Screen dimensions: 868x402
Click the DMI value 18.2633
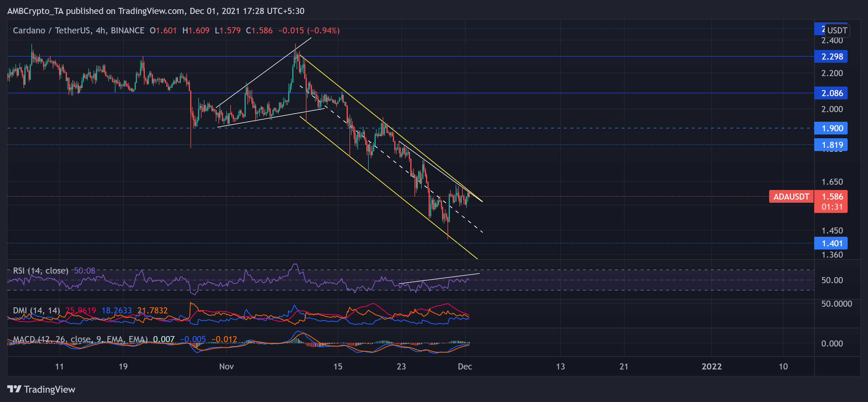coord(117,311)
